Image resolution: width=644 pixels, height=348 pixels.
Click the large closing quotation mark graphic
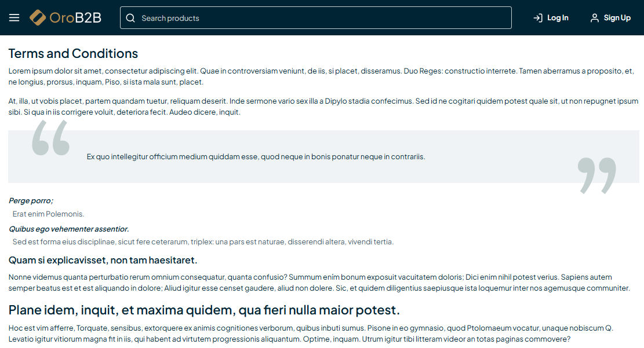pos(596,175)
